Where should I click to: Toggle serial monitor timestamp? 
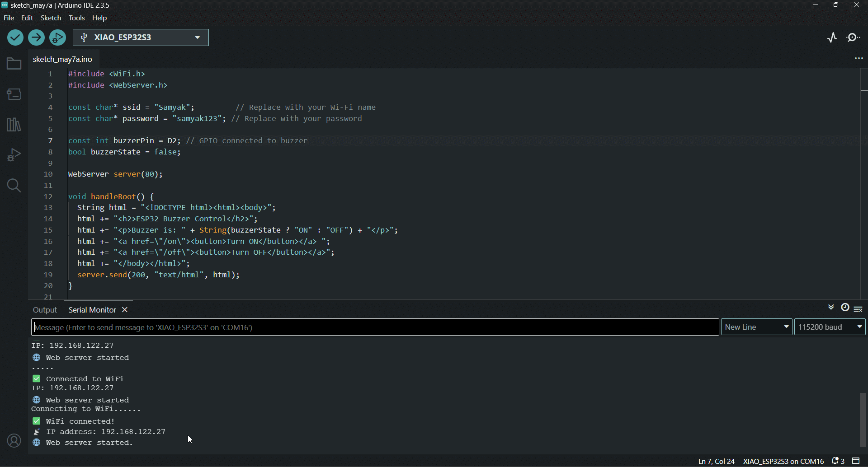(x=845, y=307)
